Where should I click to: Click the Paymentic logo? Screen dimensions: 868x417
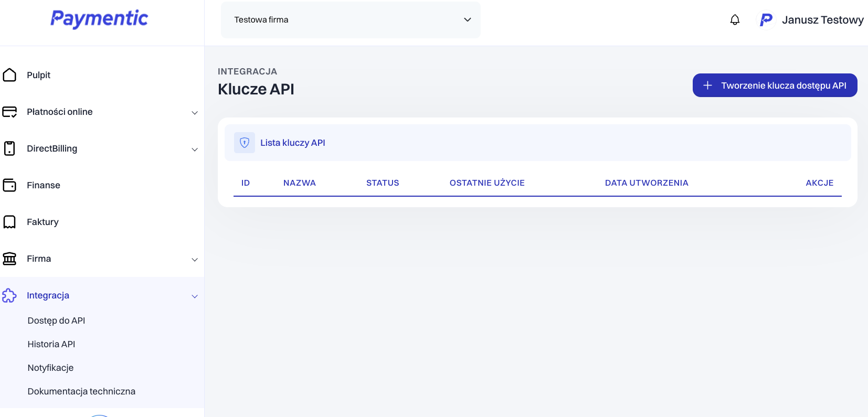99,19
